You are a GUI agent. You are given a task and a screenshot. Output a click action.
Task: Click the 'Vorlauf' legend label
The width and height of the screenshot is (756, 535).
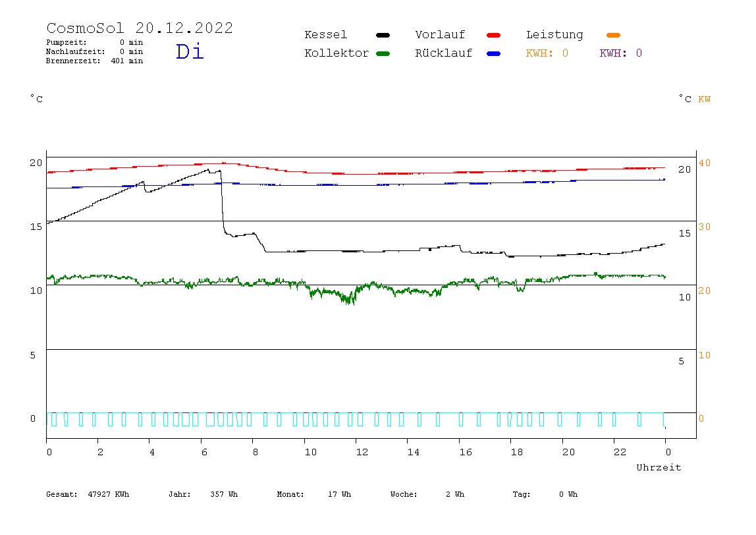pos(440,35)
